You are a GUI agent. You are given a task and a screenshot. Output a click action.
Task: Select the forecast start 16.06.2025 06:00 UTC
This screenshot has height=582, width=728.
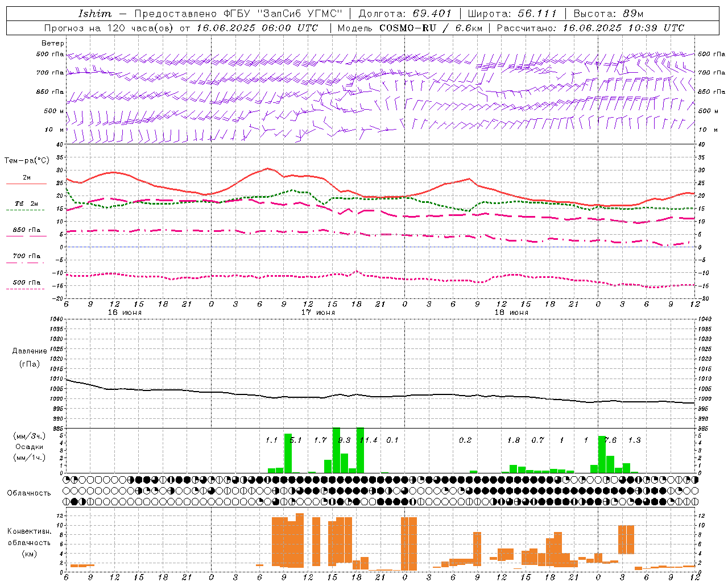tap(257, 28)
